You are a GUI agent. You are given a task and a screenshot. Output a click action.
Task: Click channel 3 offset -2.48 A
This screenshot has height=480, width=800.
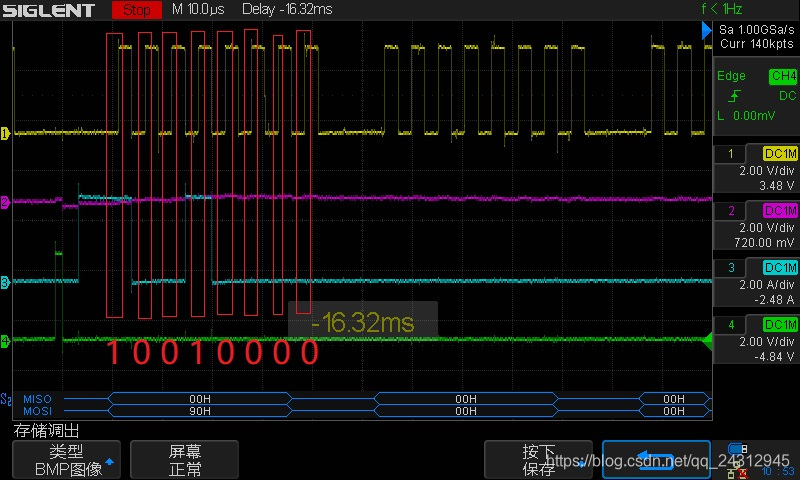point(774,300)
